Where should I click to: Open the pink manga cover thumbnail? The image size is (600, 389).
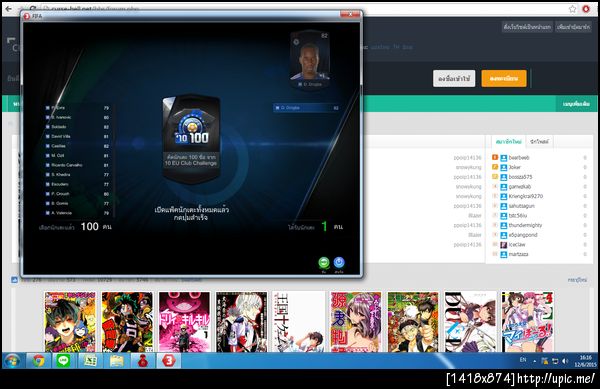pyautogui.click(x=184, y=322)
